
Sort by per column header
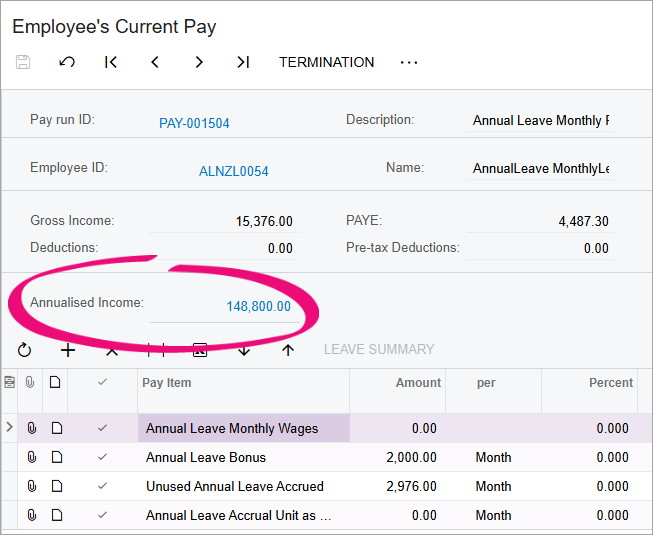486,383
